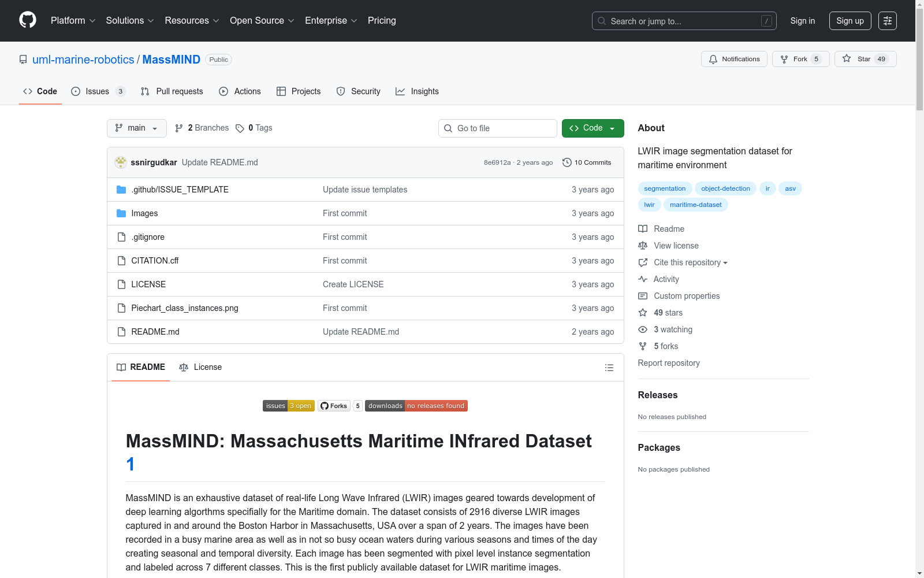Select the README tab in file panel
Viewport: 924px width, 578px height.
click(141, 367)
